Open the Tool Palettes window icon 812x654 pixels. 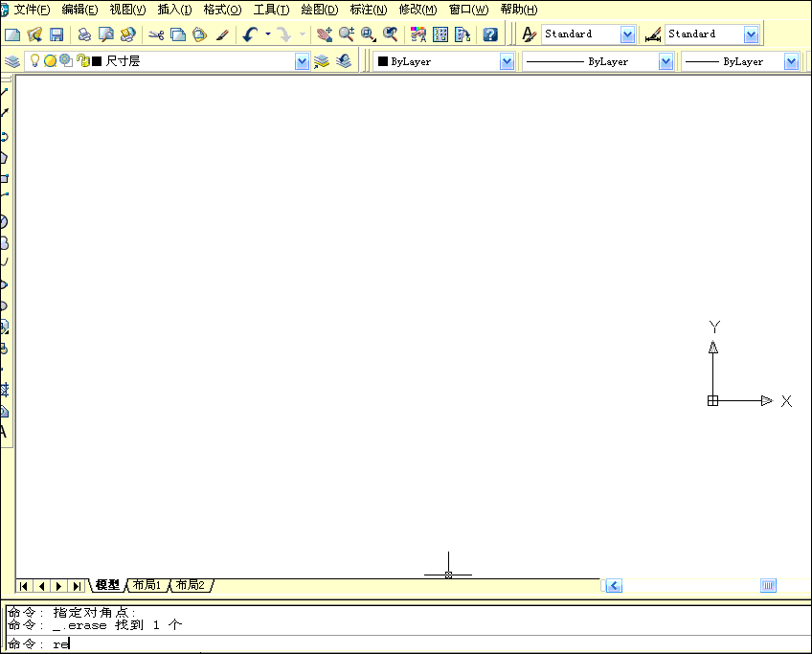(462, 34)
